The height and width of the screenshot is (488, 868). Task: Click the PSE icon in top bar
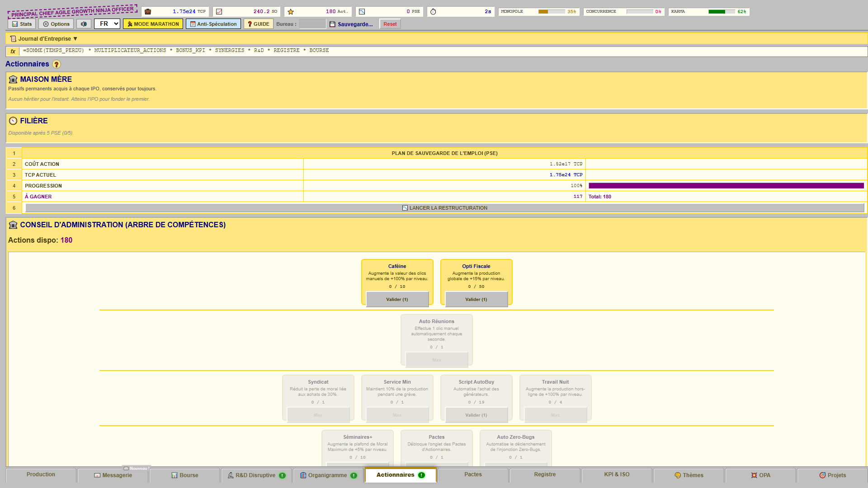coord(362,12)
